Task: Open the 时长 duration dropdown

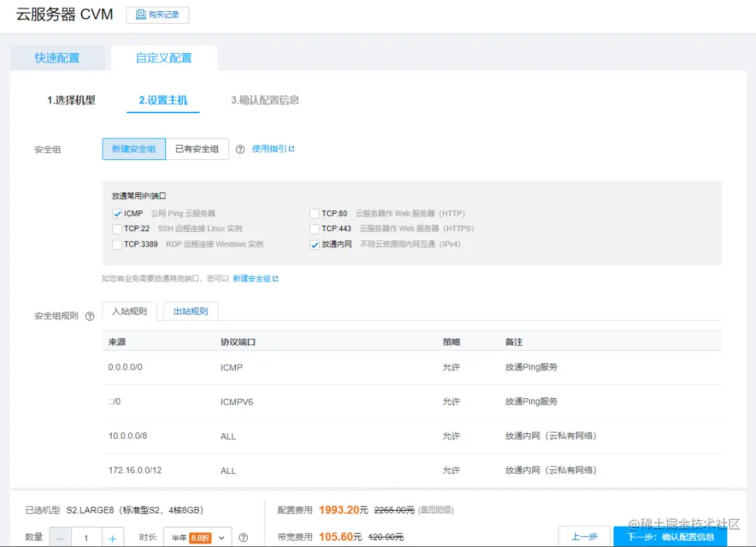Action: click(198, 537)
